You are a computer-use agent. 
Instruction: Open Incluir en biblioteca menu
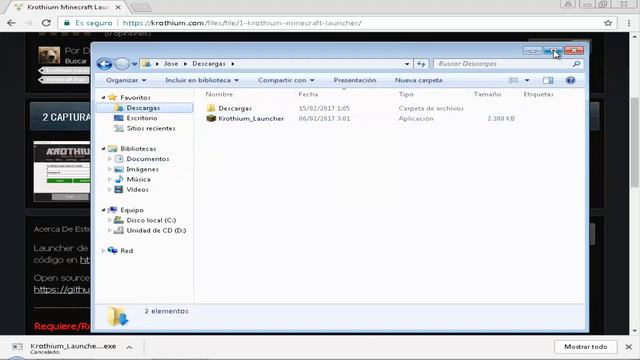tap(202, 80)
